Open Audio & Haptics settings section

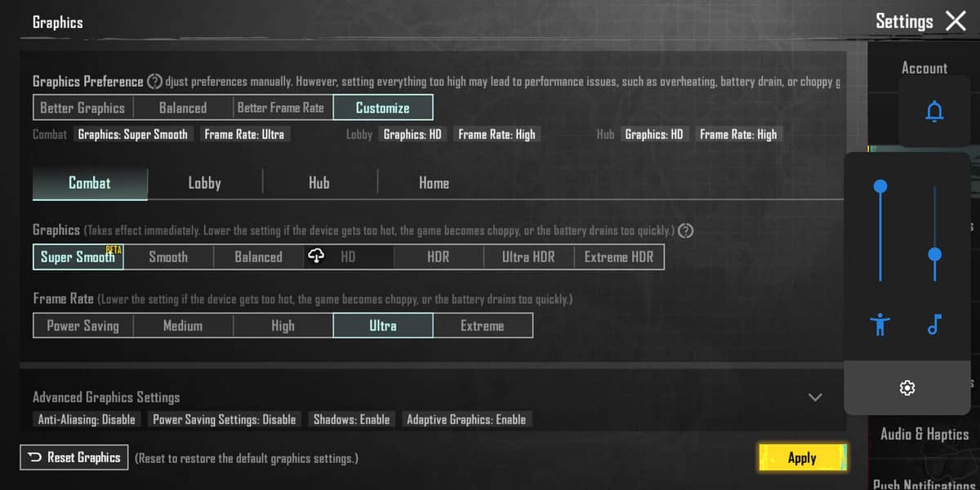(x=924, y=434)
